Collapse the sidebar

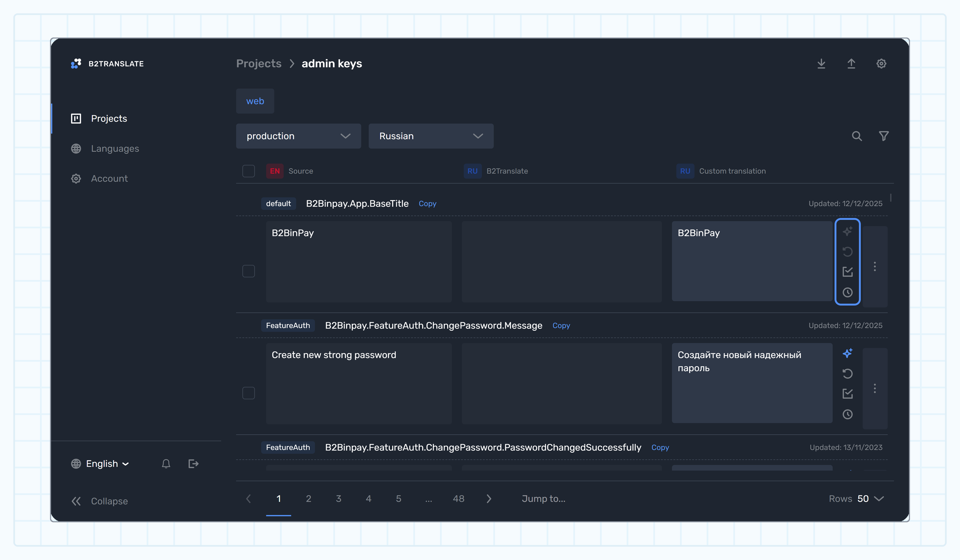click(99, 501)
